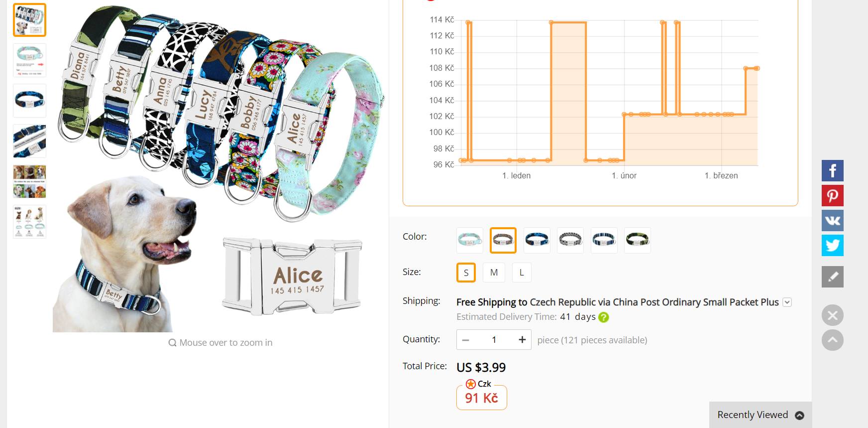
Task: Expand the shipping method dropdown
Action: (x=787, y=302)
